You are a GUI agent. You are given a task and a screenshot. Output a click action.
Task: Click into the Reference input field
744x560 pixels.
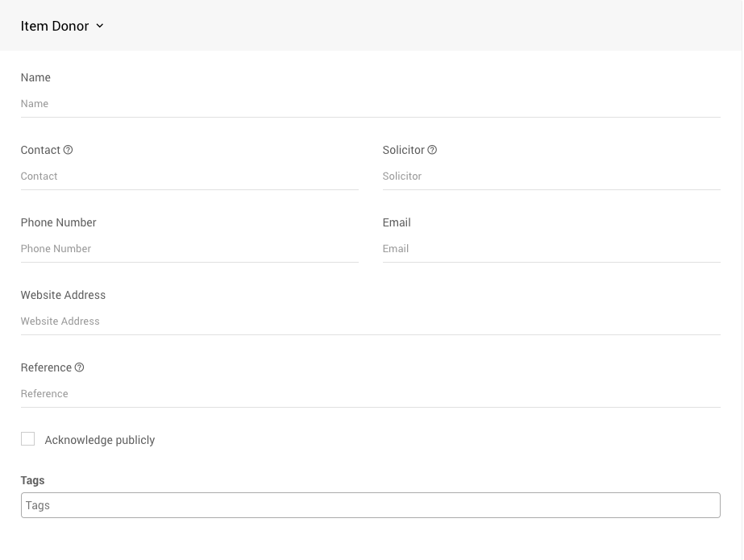(x=370, y=394)
